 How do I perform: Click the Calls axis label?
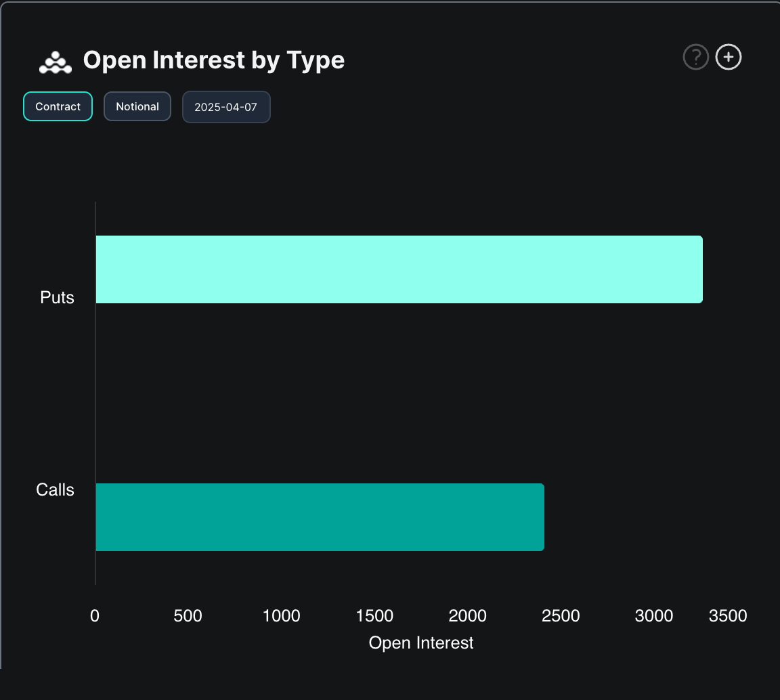(x=55, y=489)
